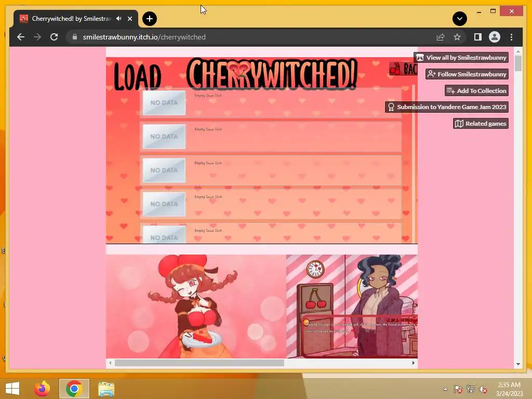532x399 pixels.
Task: Open the volume tray icon
Action: (483, 390)
